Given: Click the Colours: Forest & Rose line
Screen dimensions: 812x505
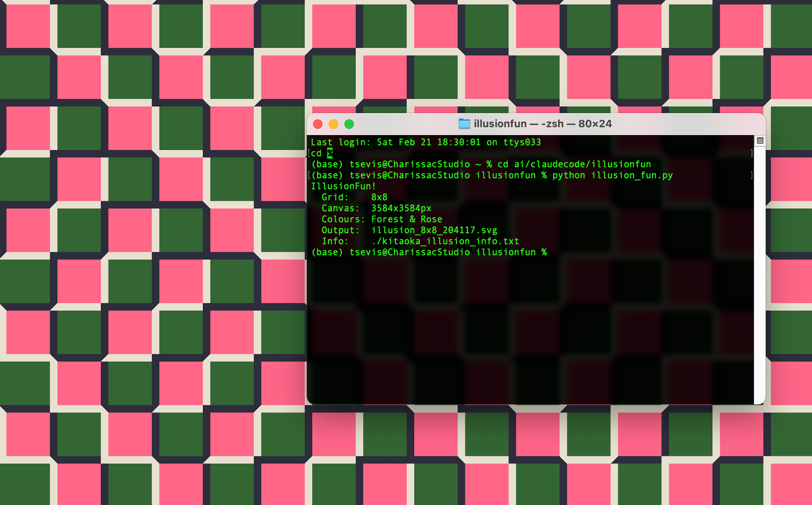Looking at the screenshot, I should (x=381, y=219).
